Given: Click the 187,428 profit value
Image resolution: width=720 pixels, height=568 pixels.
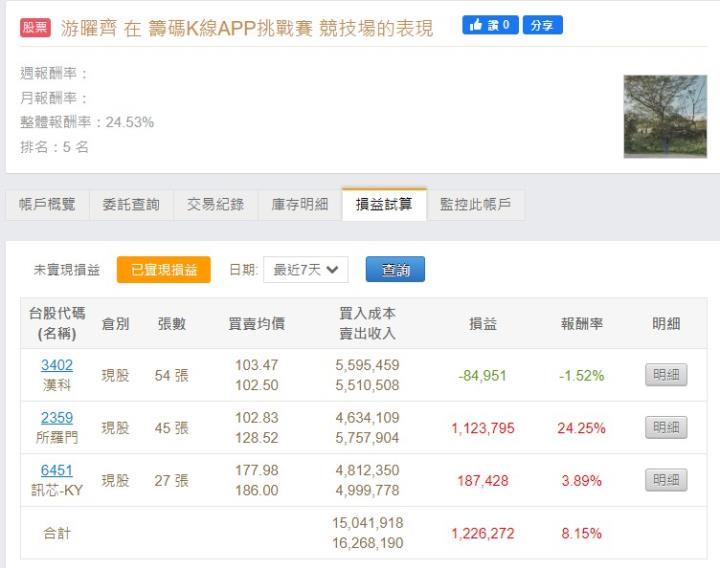Looking at the screenshot, I should [x=483, y=481].
